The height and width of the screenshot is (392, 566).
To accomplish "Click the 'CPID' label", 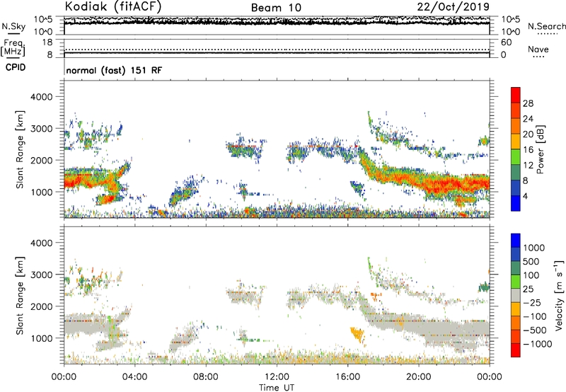I will pyautogui.click(x=16, y=67).
